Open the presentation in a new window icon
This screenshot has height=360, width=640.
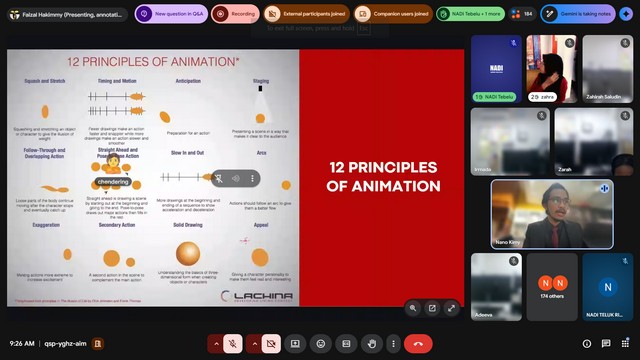point(432,308)
